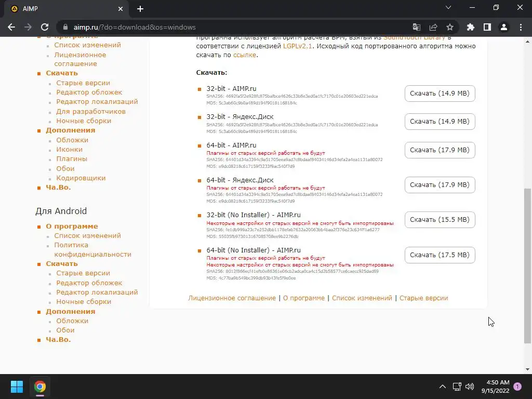Open the volume tray icon
The width and height of the screenshot is (532, 399).
tap(470, 387)
